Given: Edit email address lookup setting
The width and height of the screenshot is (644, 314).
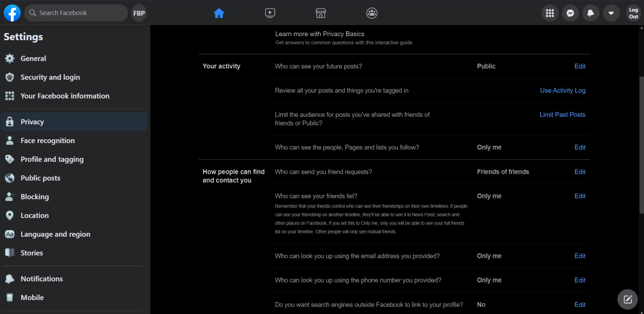Looking at the screenshot, I should pos(580,256).
